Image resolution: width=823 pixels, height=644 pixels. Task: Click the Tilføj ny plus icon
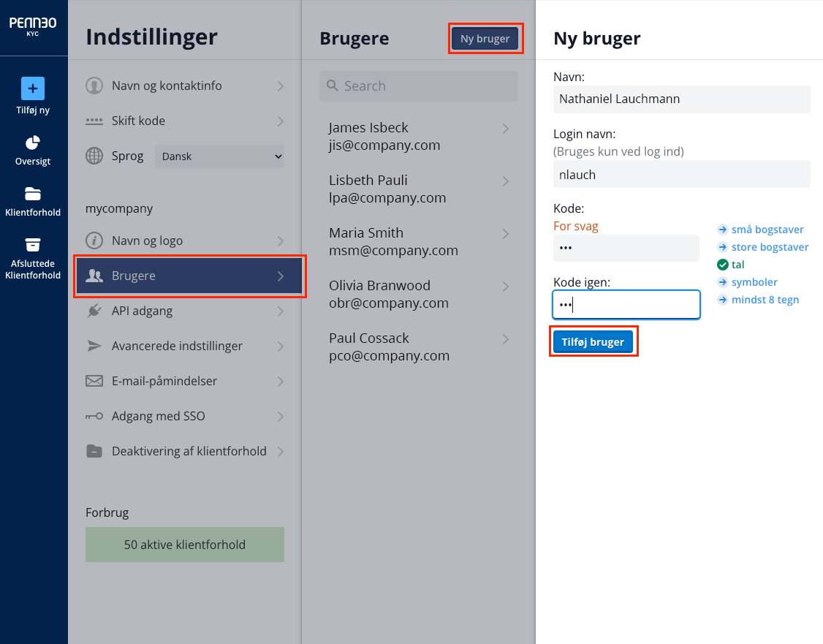coord(33,88)
